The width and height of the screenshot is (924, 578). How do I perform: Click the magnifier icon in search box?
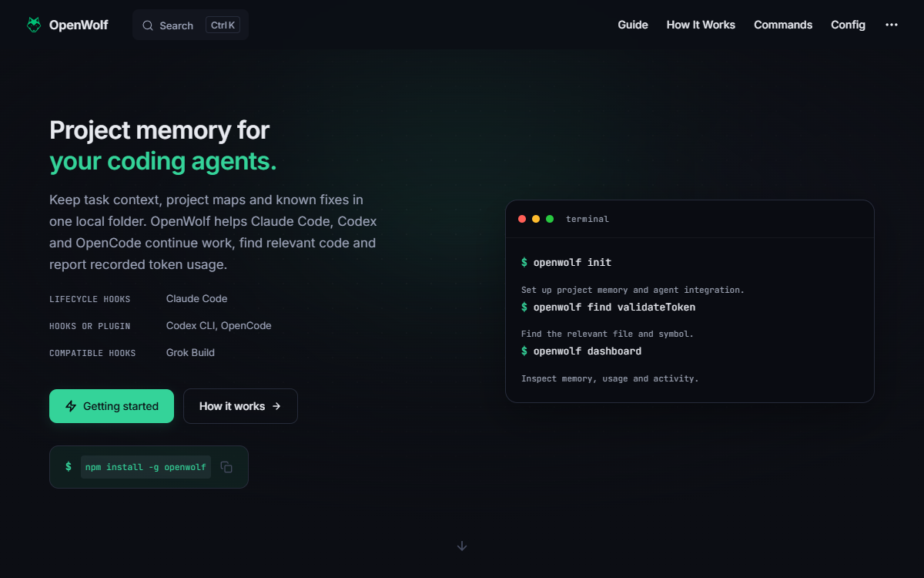148,25
